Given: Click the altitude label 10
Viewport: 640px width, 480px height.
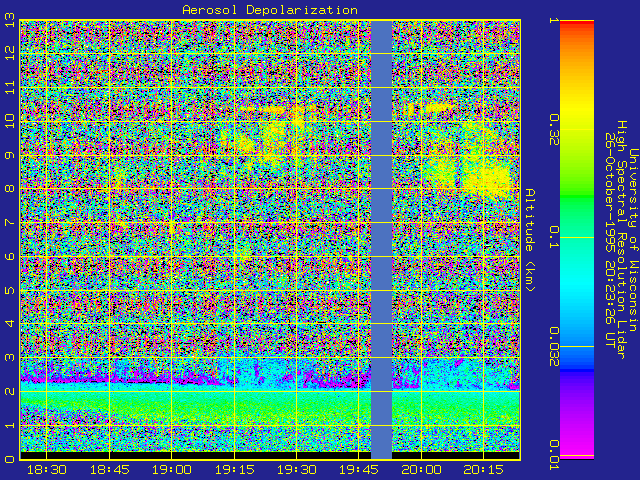Looking at the screenshot, I should click(10, 121).
